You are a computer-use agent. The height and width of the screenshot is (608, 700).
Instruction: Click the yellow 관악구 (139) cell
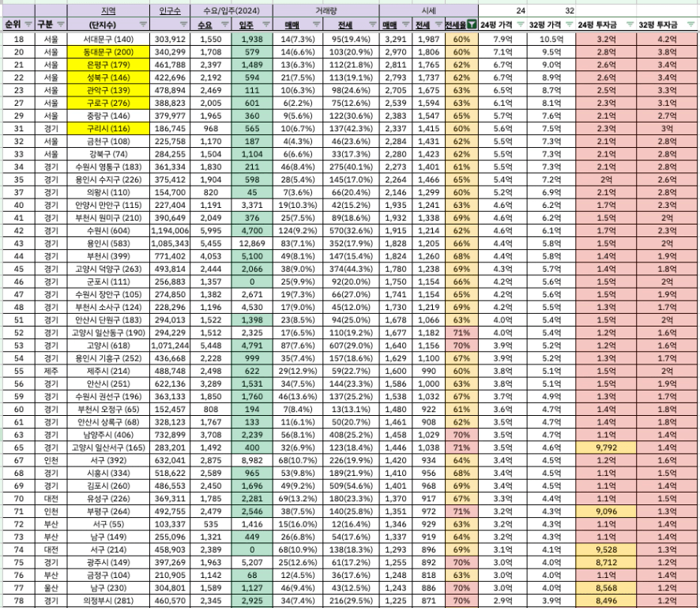[x=108, y=90]
